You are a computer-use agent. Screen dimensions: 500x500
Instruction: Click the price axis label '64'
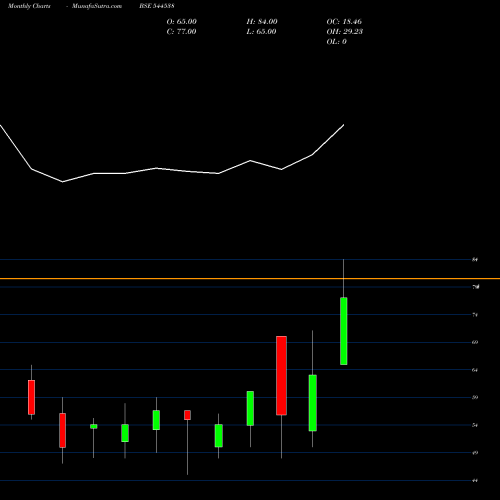click(x=475, y=370)
